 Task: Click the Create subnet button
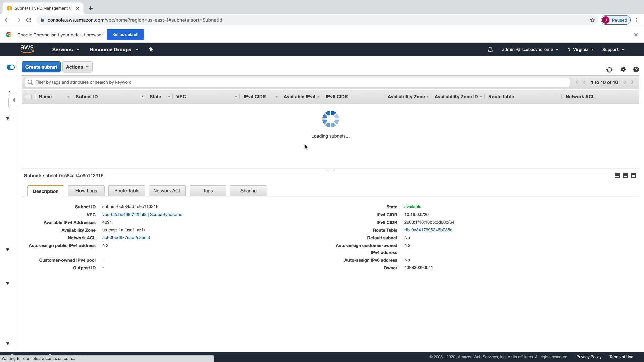41,67
